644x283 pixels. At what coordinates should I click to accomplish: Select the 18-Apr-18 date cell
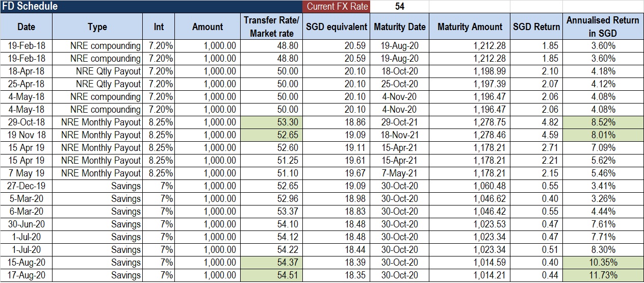[x=26, y=71]
